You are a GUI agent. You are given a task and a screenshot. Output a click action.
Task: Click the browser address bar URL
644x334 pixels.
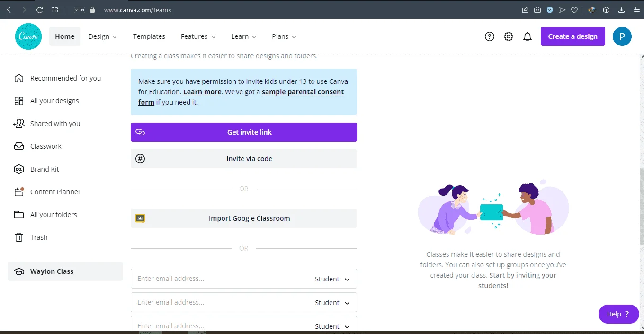pos(137,9)
